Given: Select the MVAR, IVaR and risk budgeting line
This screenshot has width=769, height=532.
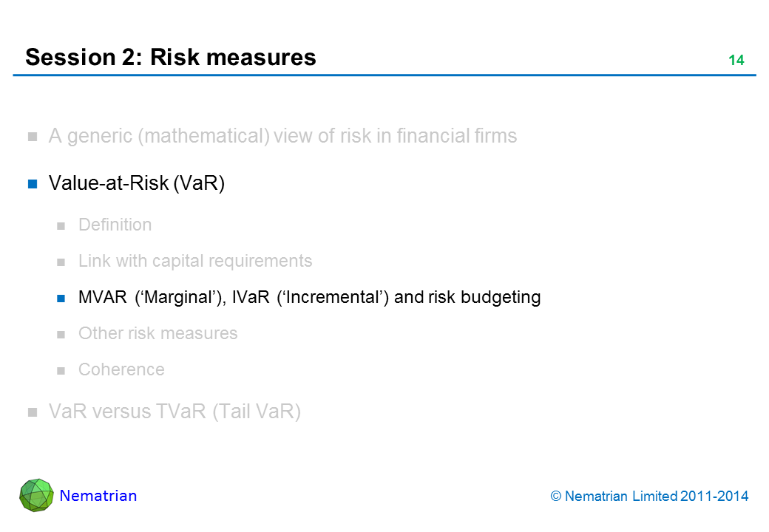Looking at the screenshot, I should [309, 297].
